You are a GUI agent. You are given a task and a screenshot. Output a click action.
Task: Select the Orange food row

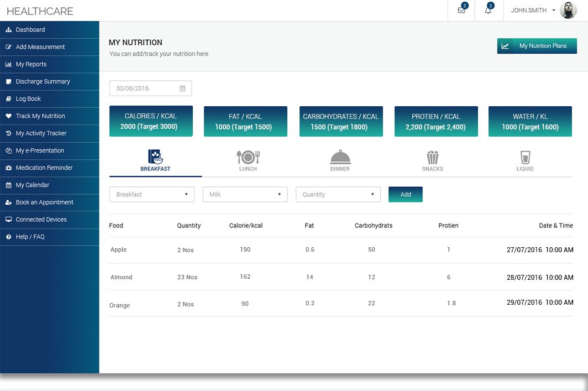coord(341,304)
